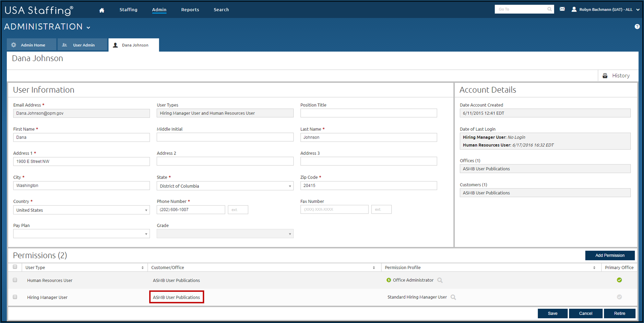
Task: Click the fax extension field
Action: (381, 209)
